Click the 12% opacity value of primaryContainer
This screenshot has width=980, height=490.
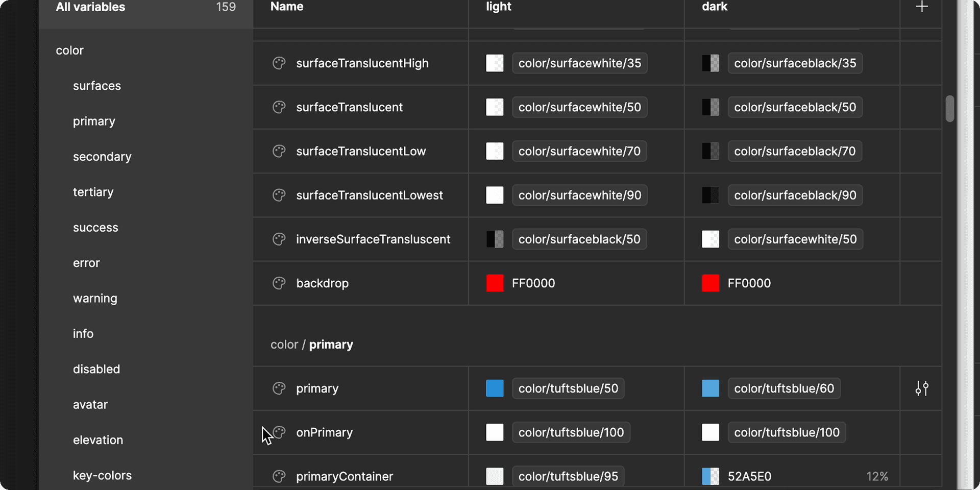click(877, 476)
